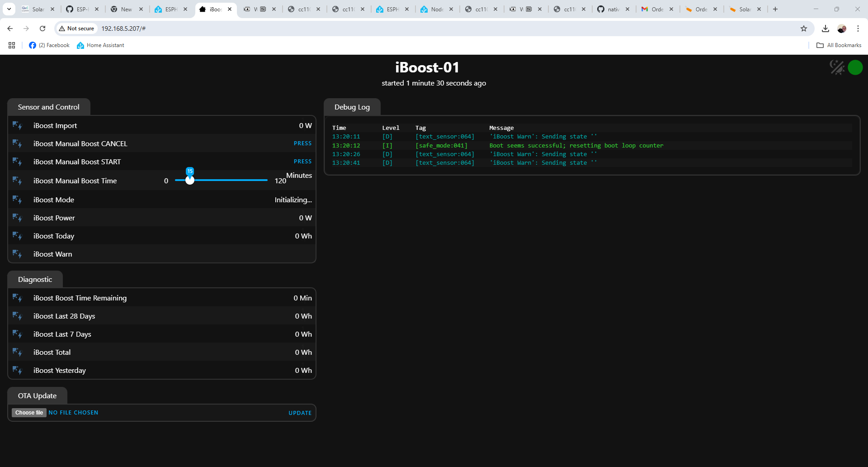The width and height of the screenshot is (868, 467).
Task: Toggle the dark/light theme icon
Action: [x=837, y=67]
